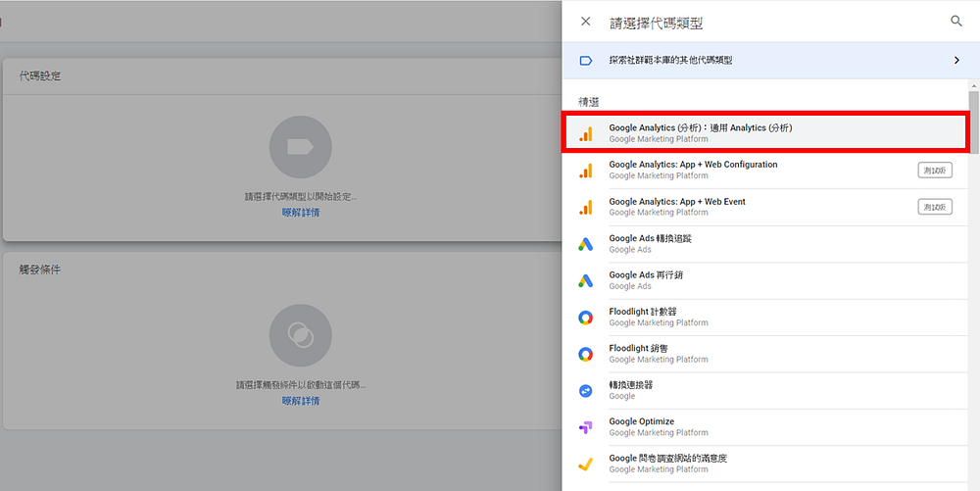Click the 代碼設定 card heading
Viewport: 980px width, 491px height.
40,76
